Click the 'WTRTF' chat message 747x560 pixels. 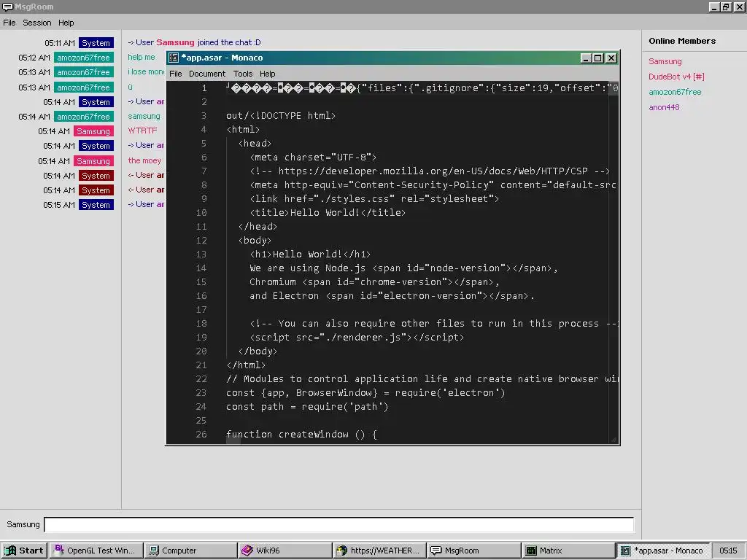click(x=142, y=131)
